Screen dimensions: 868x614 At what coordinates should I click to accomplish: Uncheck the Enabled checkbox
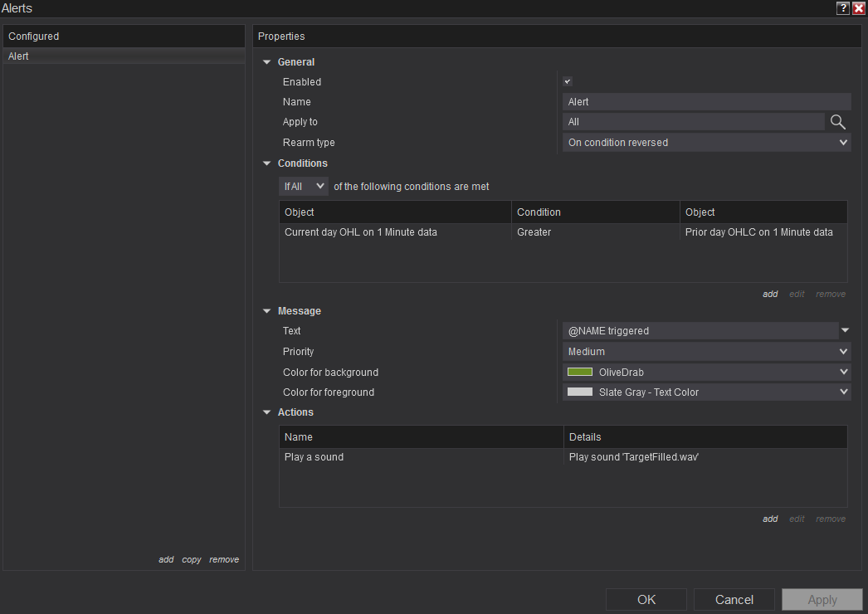pos(568,81)
